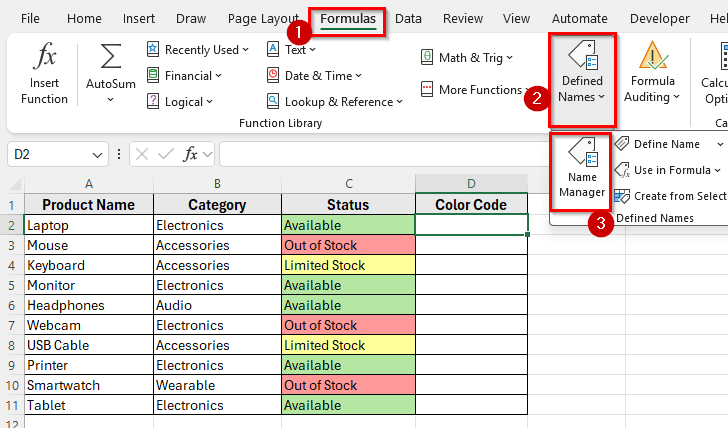The height and width of the screenshot is (428, 728).
Task: Open the Date & Time functions menu
Action: pos(314,76)
